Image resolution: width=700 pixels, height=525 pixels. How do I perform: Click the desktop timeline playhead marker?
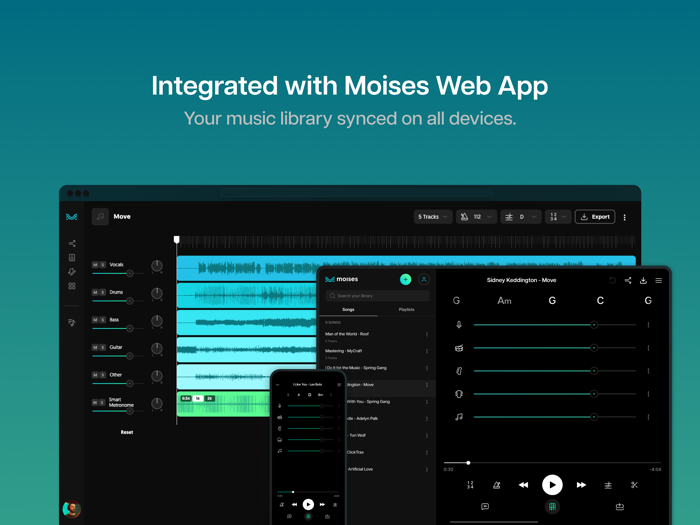[176, 240]
